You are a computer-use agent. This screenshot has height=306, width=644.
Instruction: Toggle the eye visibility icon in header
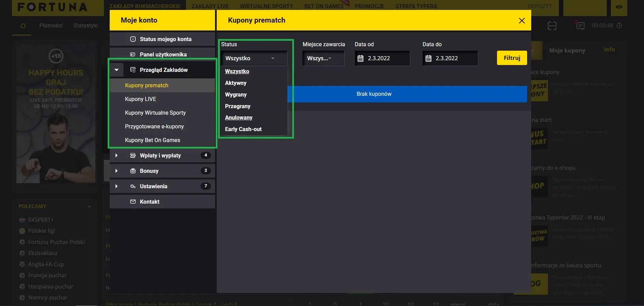[x=619, y=7]
